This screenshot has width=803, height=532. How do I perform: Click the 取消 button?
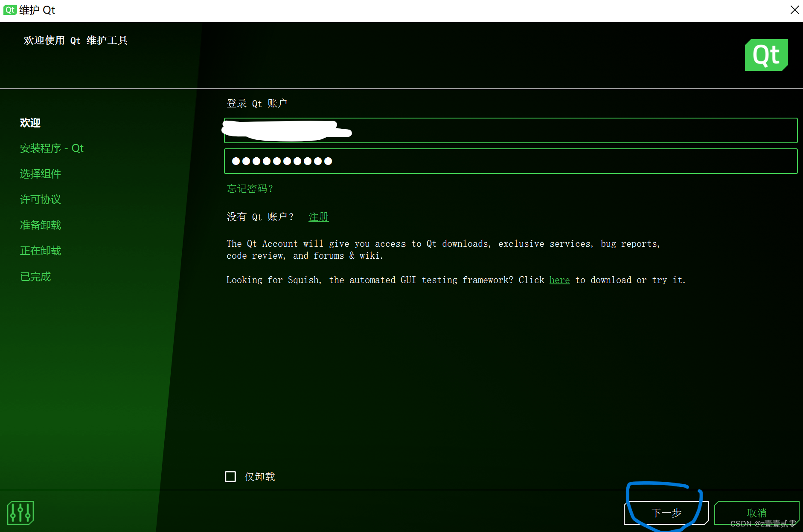click(756, 513)
